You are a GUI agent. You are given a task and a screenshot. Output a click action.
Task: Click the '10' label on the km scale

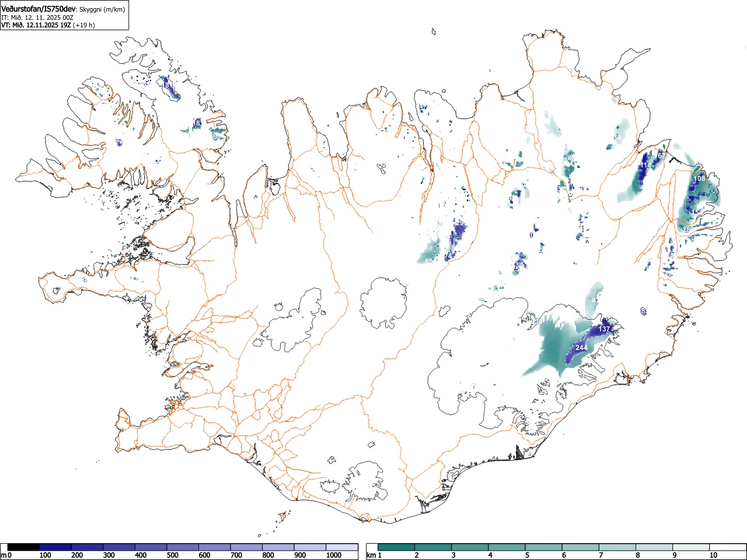[713, 555]
